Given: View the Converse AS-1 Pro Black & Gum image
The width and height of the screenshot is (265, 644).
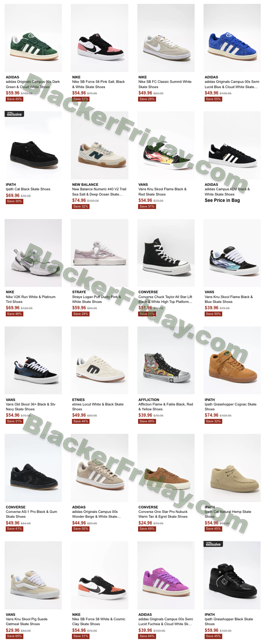Looking at the screenshot, I should [x=33, y=468].
